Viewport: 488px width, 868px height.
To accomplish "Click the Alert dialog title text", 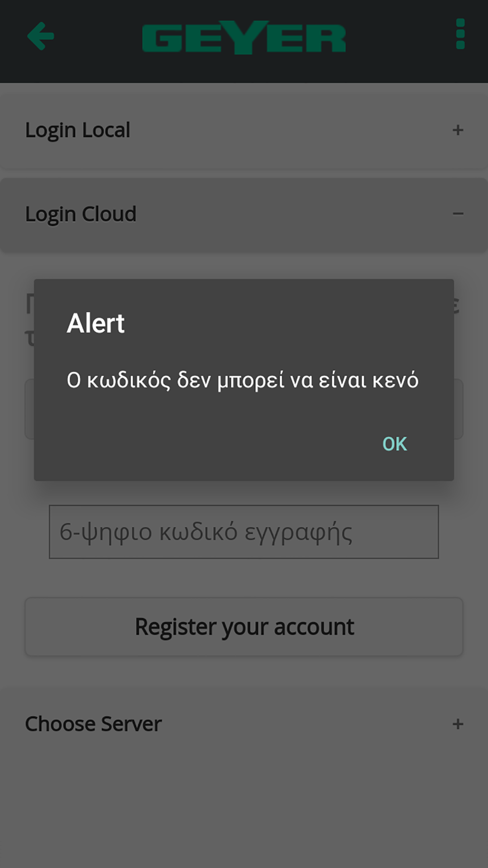I will (96, 323).
